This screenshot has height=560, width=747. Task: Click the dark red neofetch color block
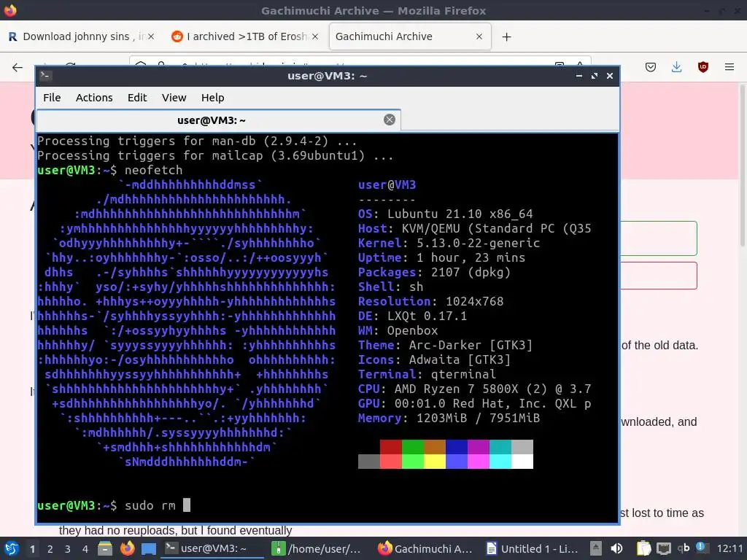(x=391, y=447)
